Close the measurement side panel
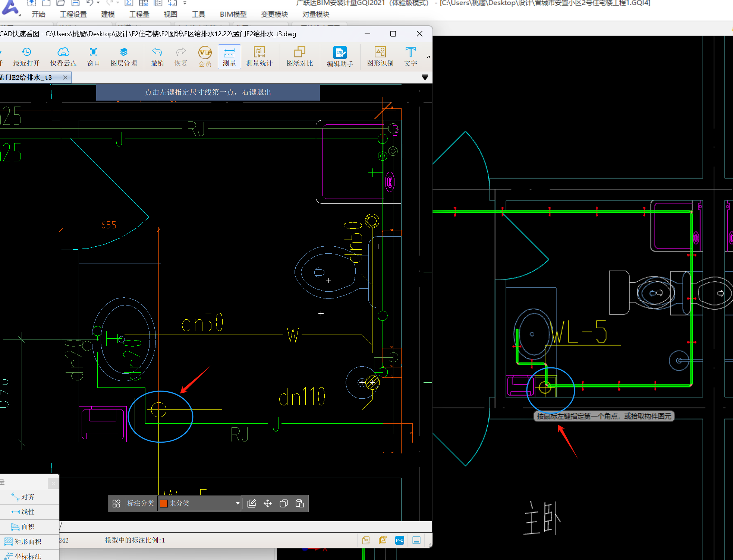 coord(53,483)
